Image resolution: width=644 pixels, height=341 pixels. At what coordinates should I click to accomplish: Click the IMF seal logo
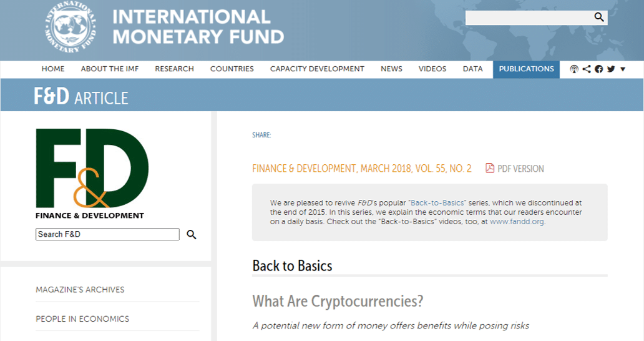click(70, 28)
